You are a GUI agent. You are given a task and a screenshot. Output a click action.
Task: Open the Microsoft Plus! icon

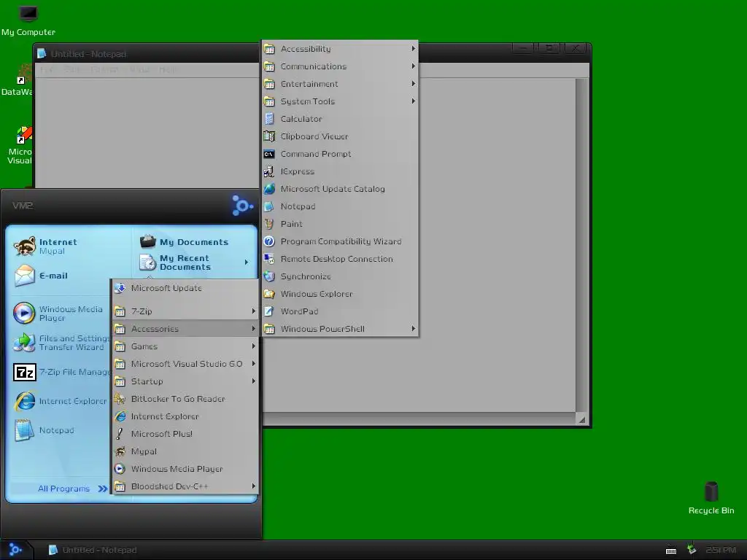coord(120,434)
